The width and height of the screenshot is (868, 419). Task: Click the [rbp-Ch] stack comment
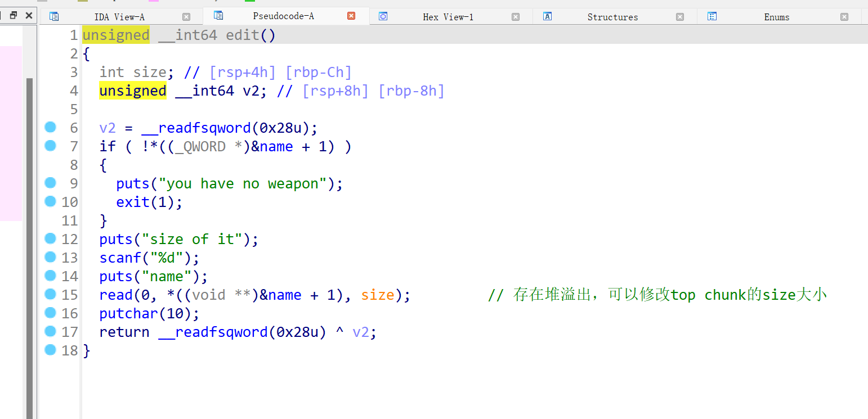coord(319,73)
